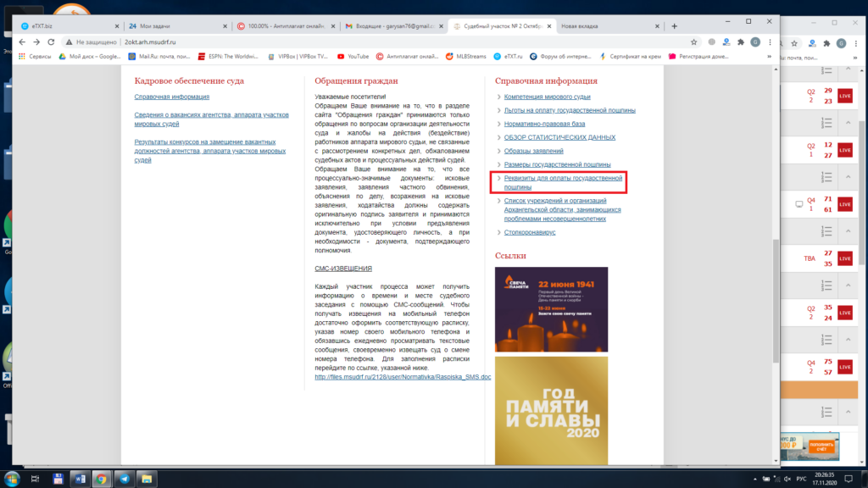
Task: Open the MLBStreams bookmark
Action: pyautogui.click(x=465, y=57)
